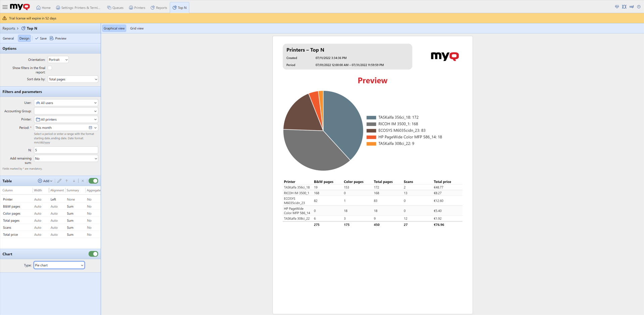Save the report design
Image resolution: width=644 pixels, height=315 pixels.
click(41, 39)
